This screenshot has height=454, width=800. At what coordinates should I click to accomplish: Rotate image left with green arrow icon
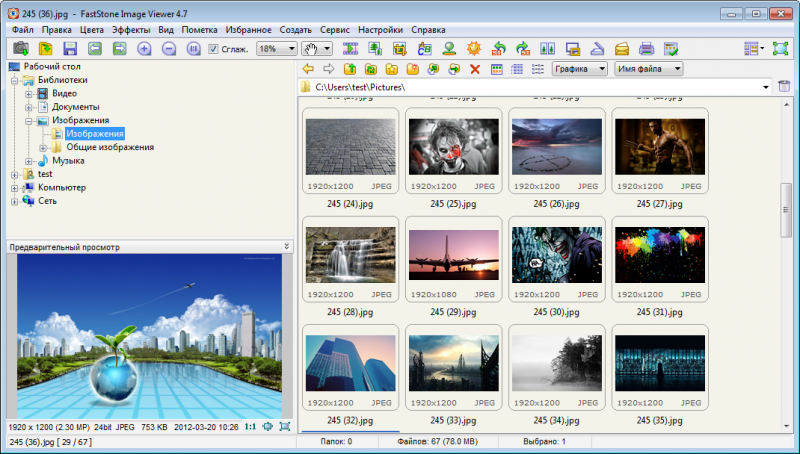[498, 48]
